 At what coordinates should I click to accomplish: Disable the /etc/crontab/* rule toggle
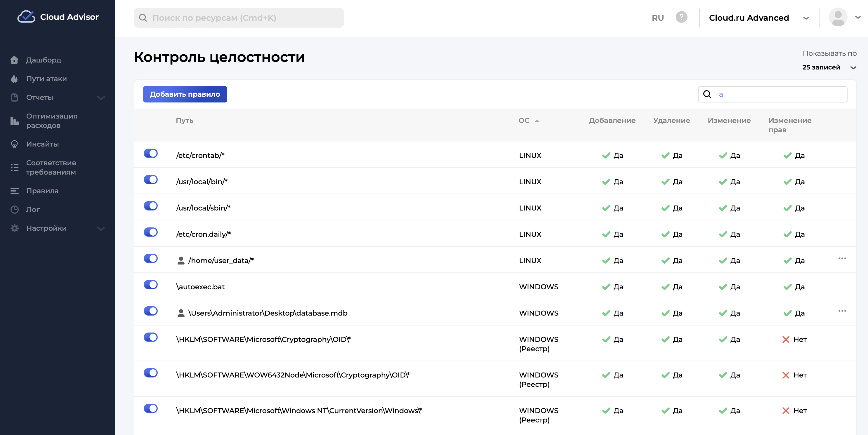(151, 154)
